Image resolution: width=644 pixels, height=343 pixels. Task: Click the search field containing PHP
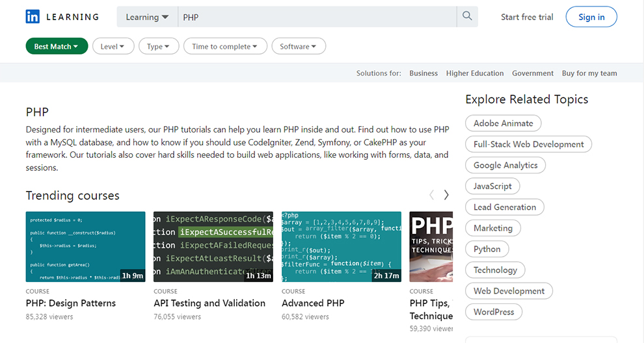317,17
